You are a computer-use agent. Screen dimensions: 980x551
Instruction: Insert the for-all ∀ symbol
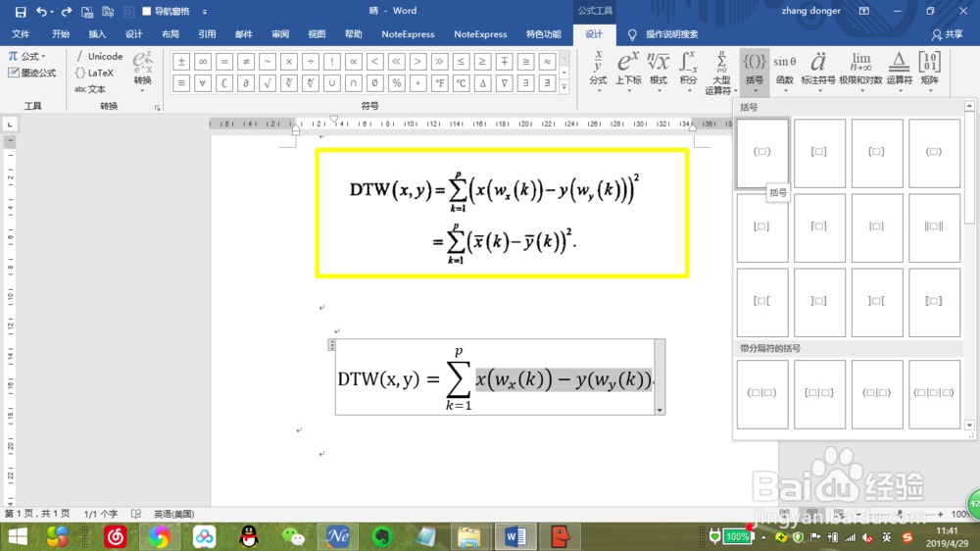[x=203, y=82]
